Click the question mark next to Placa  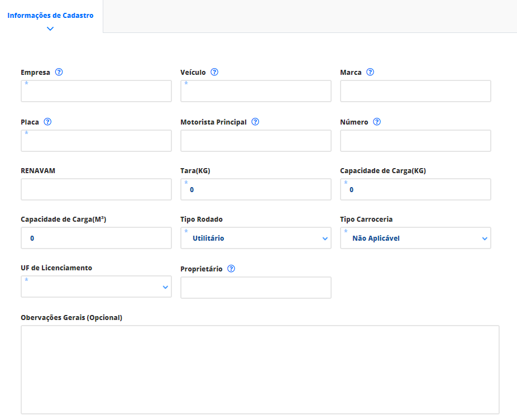coord(47,122)
